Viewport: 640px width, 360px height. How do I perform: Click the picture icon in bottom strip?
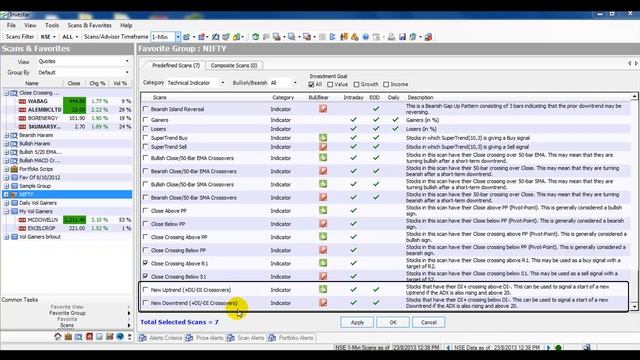point(99,336)
